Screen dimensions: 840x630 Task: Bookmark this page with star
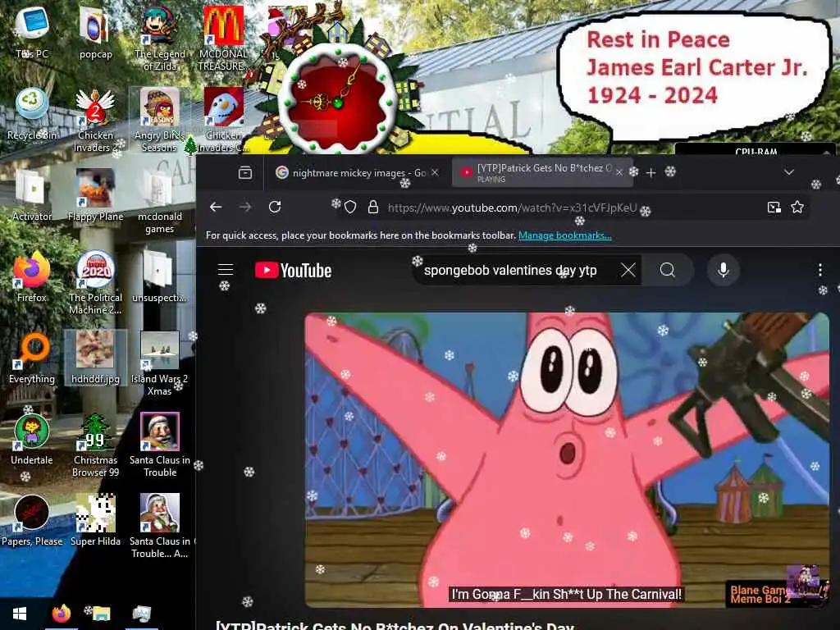coord(797,208)
